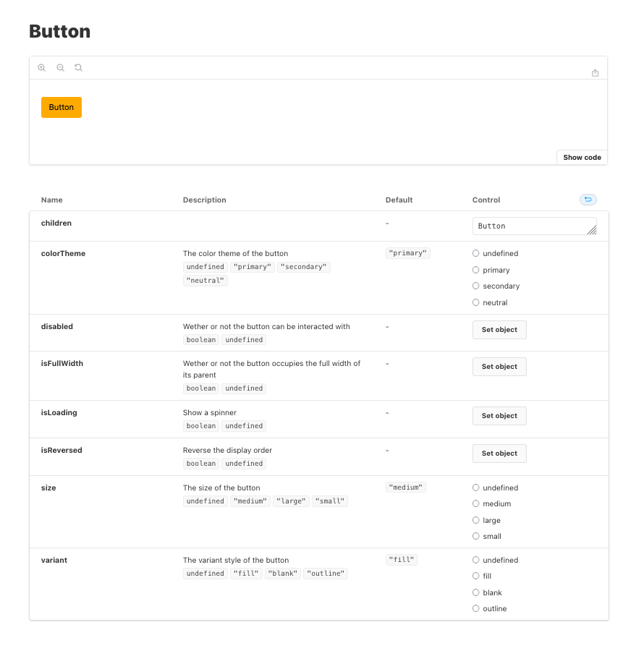Screen dimensions: 644x651
Task: Click the orange Button preview
Action: point(62,108)
